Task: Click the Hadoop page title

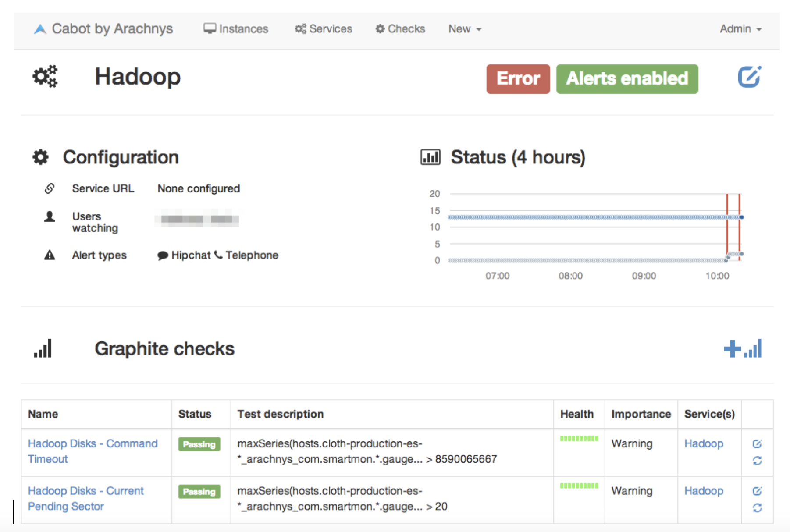Action: [x=138, y=77]
